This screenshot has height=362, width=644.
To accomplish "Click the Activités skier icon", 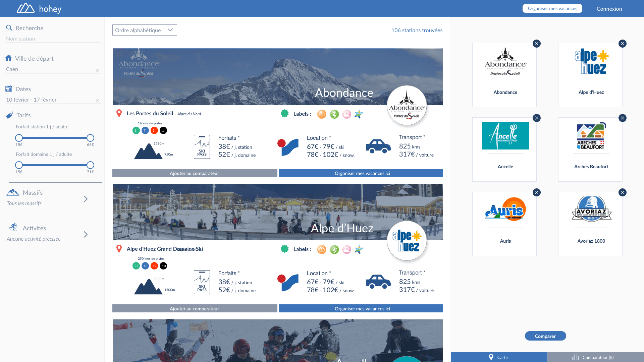I will (x=13, y=227).
